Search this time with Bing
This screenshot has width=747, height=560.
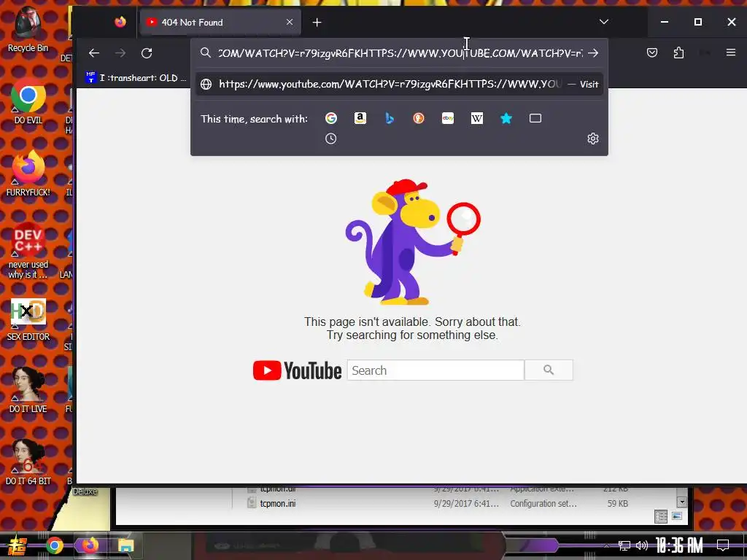(390, 118)
